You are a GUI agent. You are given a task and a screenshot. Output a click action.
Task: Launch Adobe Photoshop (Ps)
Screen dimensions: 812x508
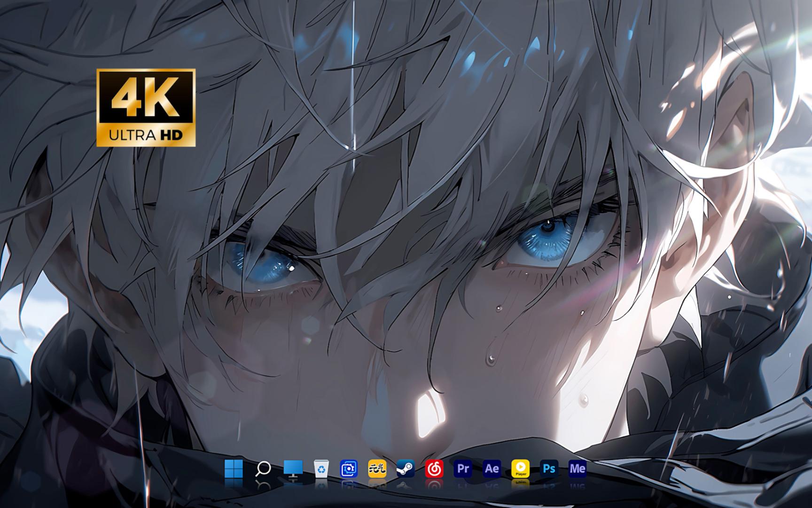(x=549, y=468)
